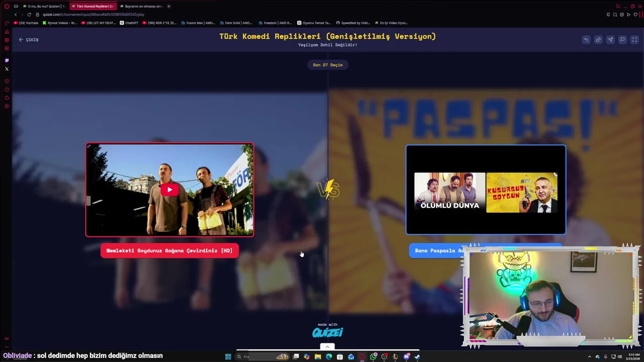The image size is (644, 362).
Task: Open the Rynxal Videos bookmark
Action: pyautogui.click(x=60, y=23)
